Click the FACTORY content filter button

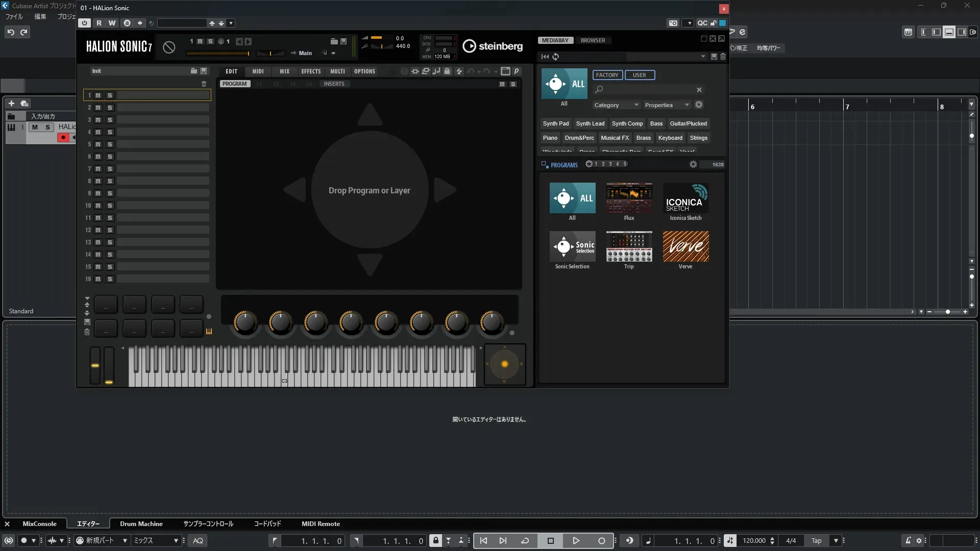point(607,75)
